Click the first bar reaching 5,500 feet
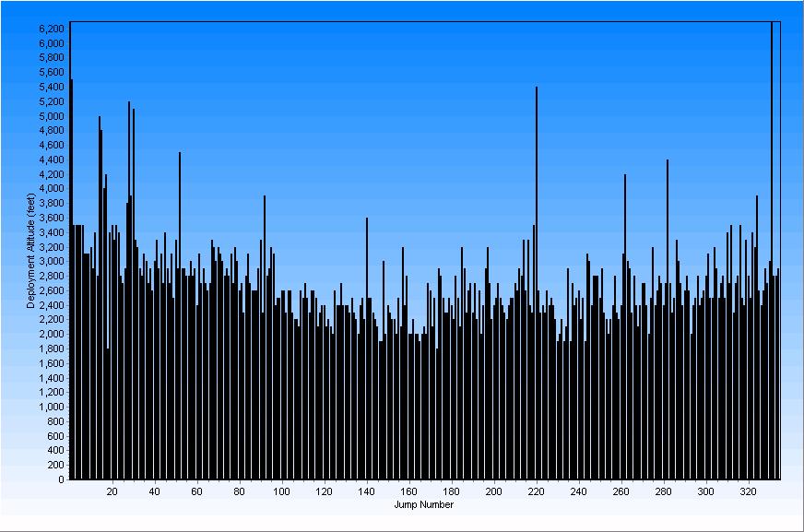This screenshot has width=804, height=532. click(71, 279)
